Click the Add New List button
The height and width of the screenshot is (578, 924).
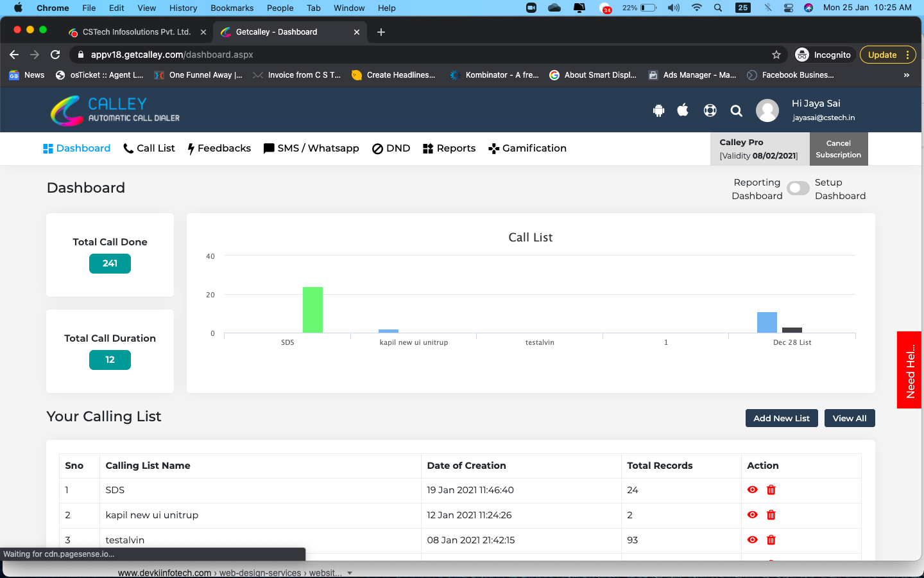click(781, 418)
